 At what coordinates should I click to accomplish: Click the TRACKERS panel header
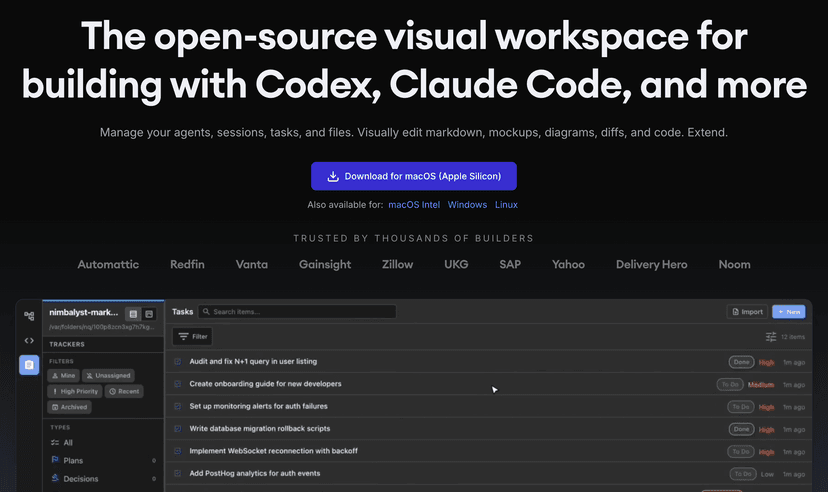point(67,344)
